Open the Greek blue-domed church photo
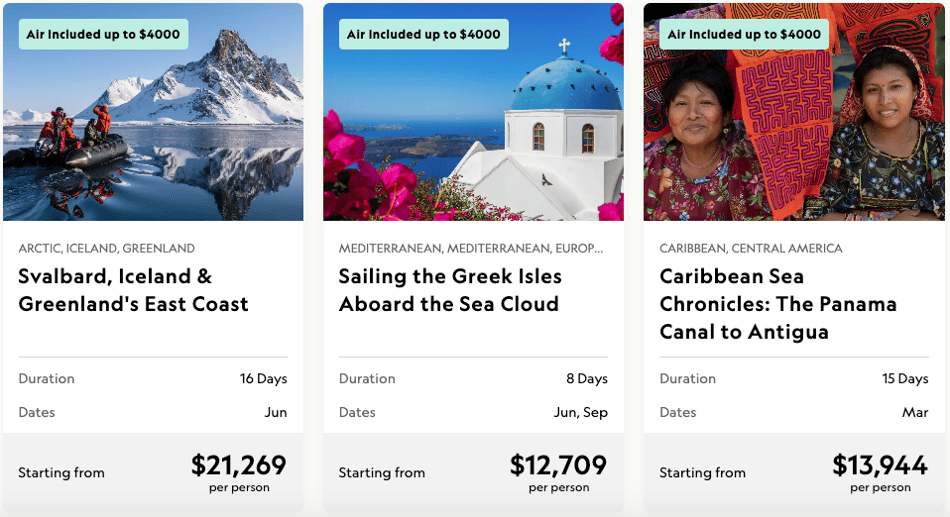The height and width of the screenshot is (517, 950). tap(473, 112)
